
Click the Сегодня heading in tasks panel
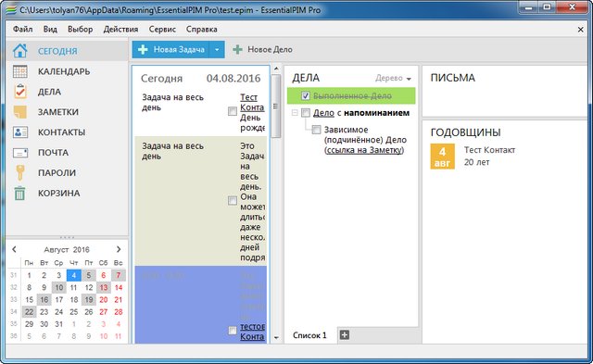[161, 78]
